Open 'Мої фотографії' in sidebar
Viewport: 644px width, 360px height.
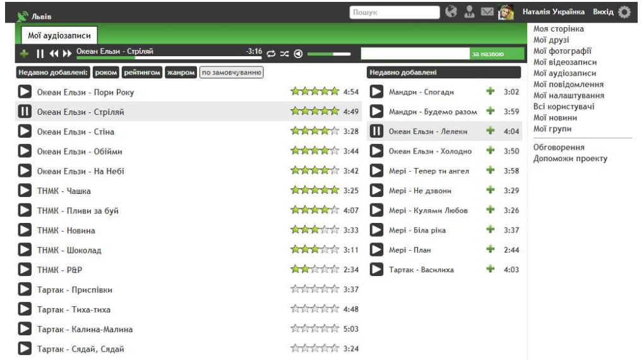pos(563,51)
